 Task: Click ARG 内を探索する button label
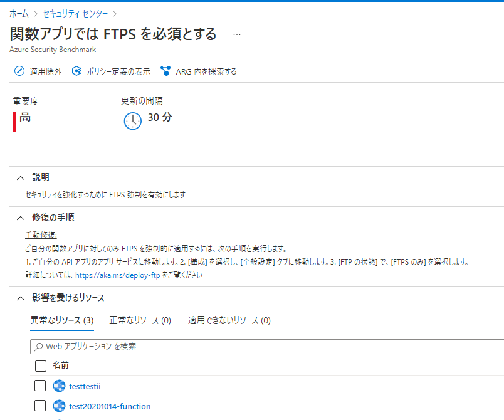(x=206, y=71)
